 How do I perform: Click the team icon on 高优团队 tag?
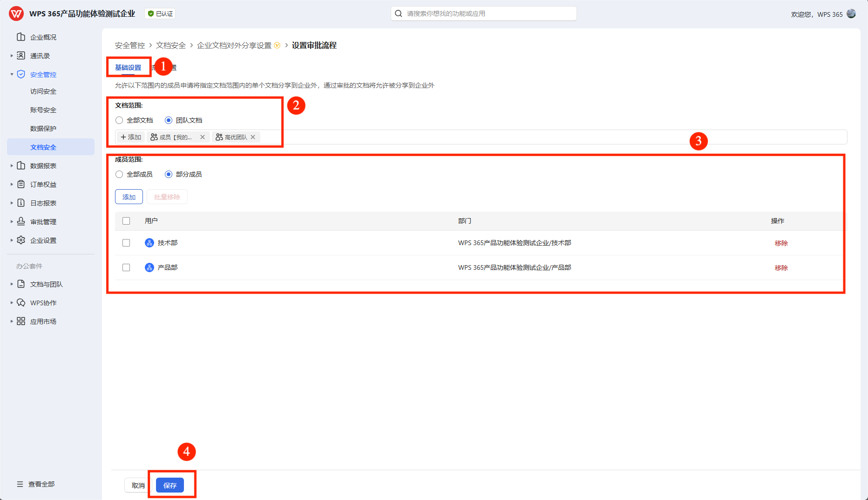pos(219,137)
